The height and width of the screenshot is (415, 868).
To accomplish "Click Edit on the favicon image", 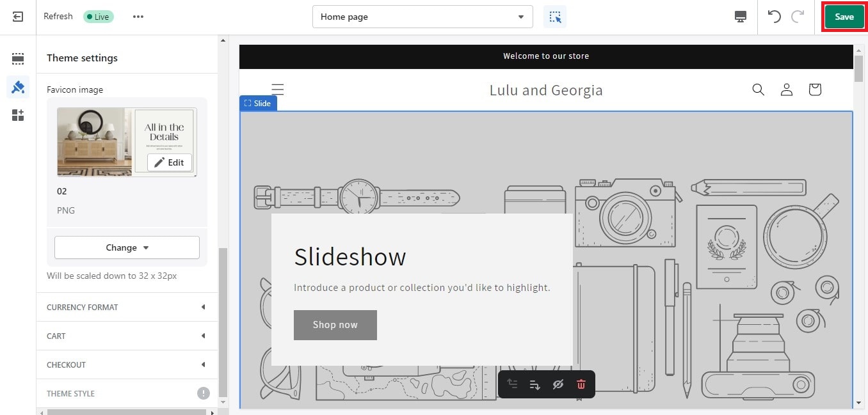I will tap(170, 162).
